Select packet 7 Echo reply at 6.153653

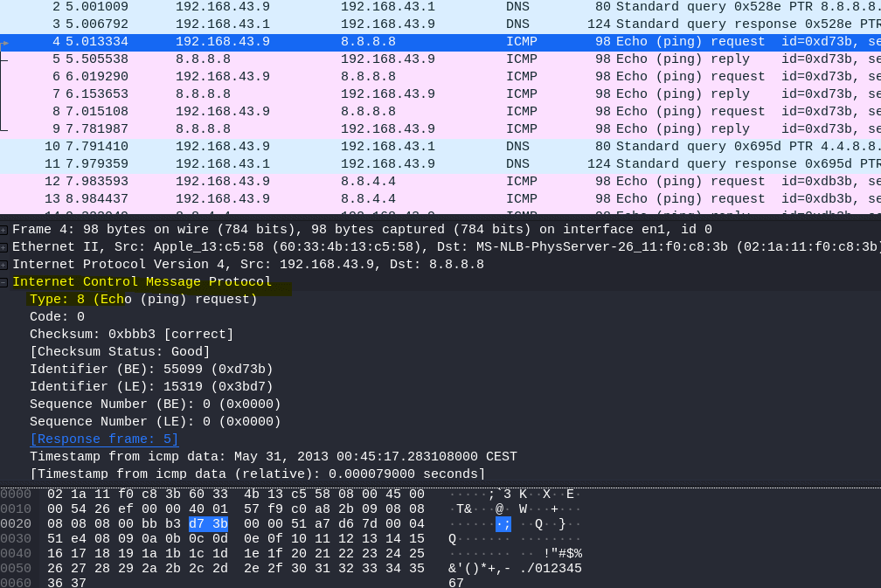tap(440, 93)
